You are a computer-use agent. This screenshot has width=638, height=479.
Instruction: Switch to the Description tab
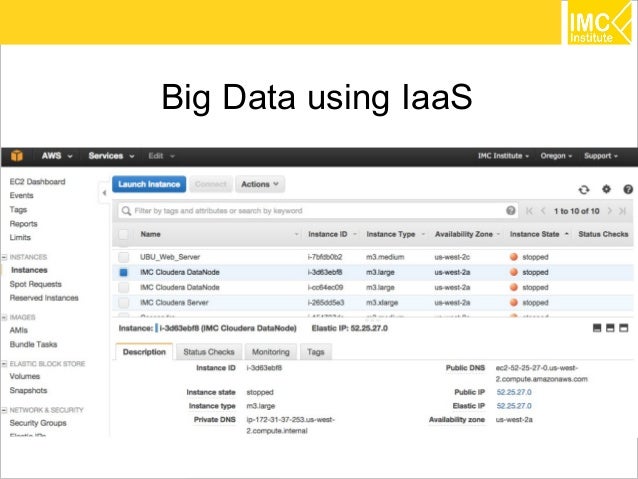click(x=144, y=352)
